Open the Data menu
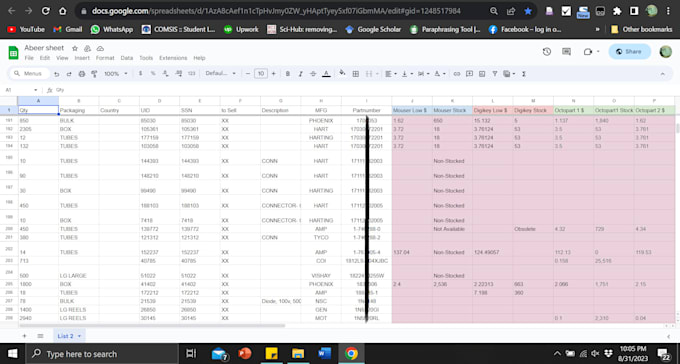The image size is (680, 364). coord(127,58)
